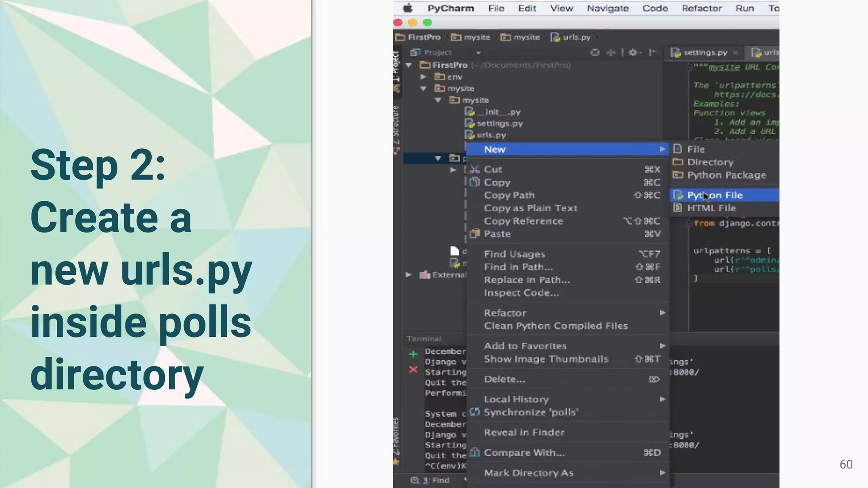Click collapse all icon in Project toolbar
Screen dimensions: 868x488
coord(611,53)
